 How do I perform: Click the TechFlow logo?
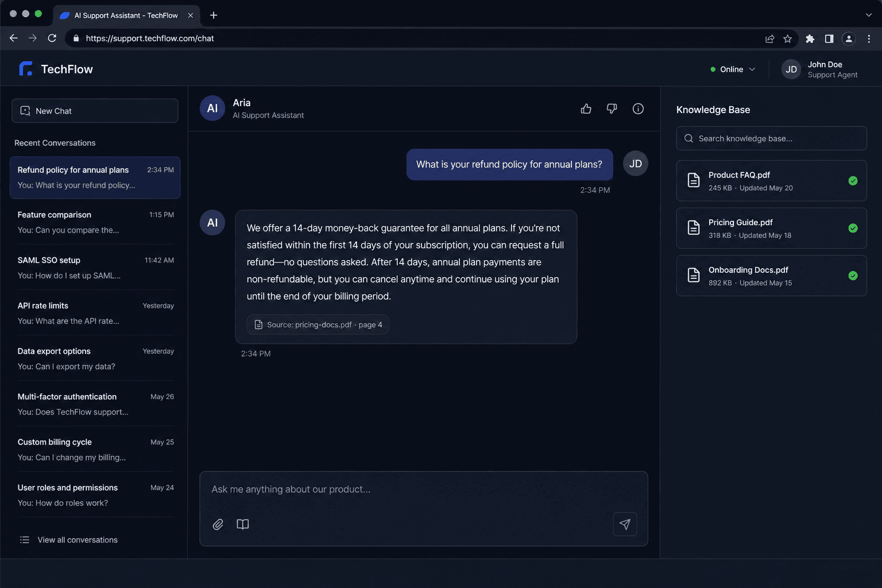coord(56,69)
